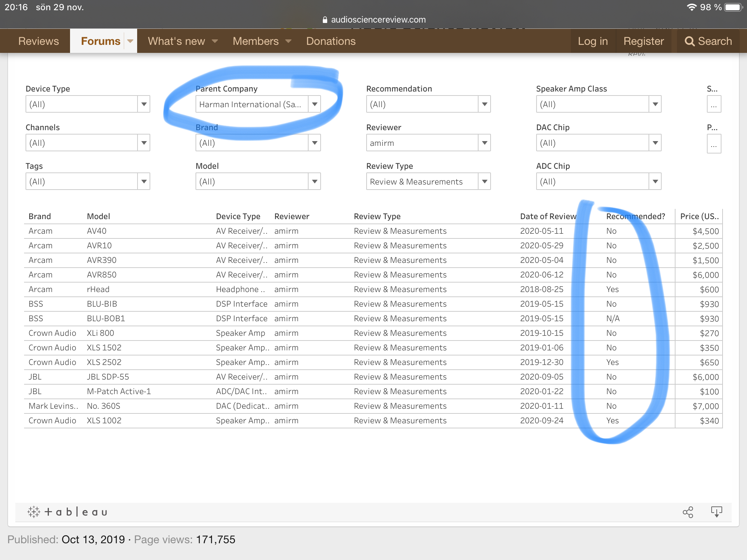Select the Arcam rHead table row

(98, 289)
